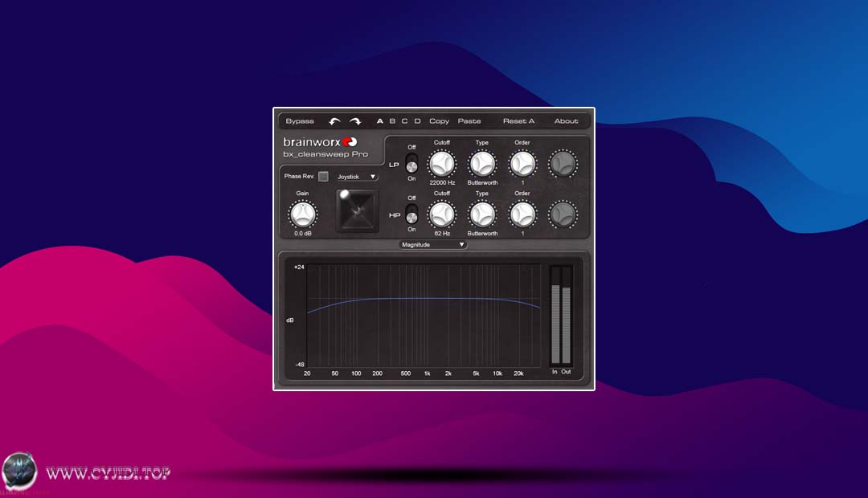Open the Joystick mode dropdown
The image size is (868, 498).
[x=357, y=177]
